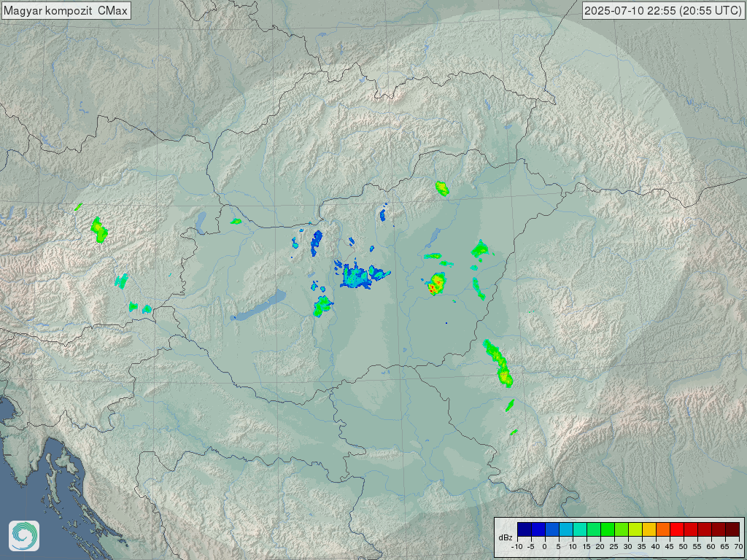Viewport: 747px width, 560px height.
Task: Click the 40 legend tick label
Action: tap(656, 547)
